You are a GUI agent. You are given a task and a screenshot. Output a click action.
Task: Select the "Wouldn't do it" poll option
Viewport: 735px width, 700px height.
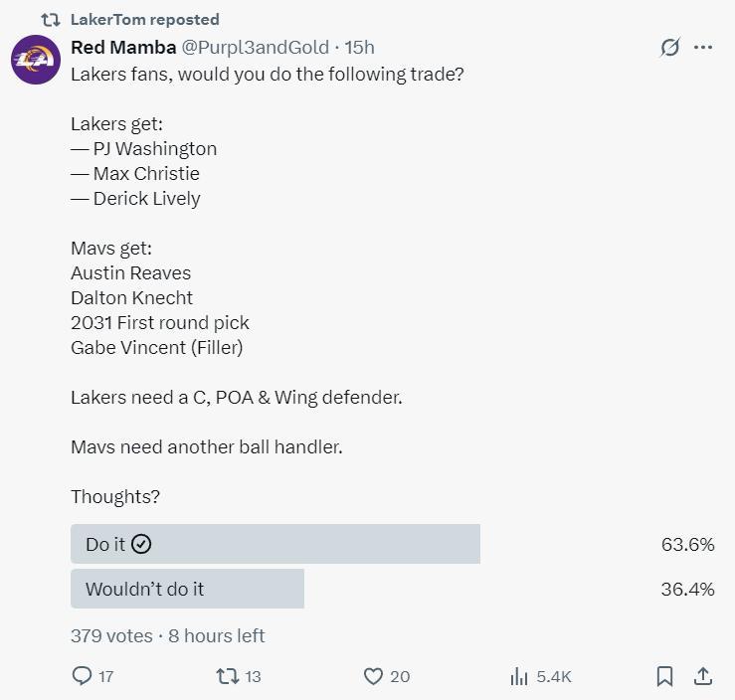(x=187, y=589)
